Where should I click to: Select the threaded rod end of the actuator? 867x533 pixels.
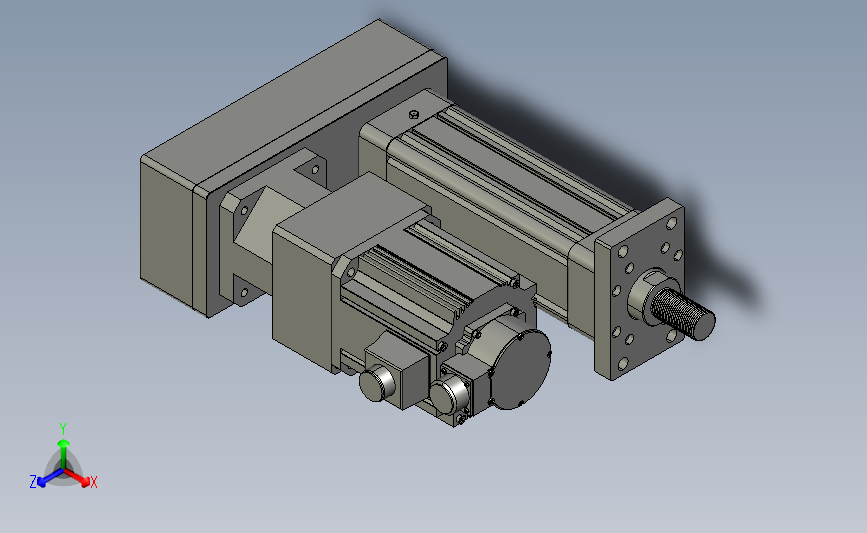click(683, 313)
